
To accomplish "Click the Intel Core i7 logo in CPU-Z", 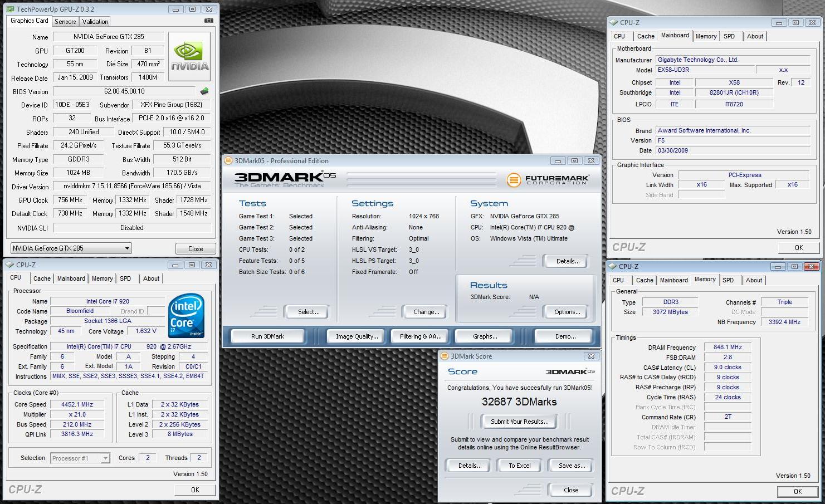I will (186, 316).
